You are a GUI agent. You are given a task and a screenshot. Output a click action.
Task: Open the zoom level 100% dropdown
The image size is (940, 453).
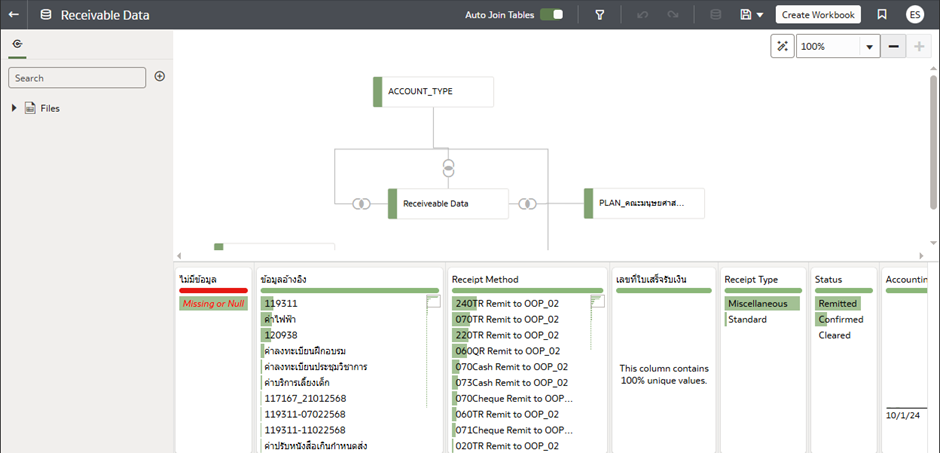point(868,47)
